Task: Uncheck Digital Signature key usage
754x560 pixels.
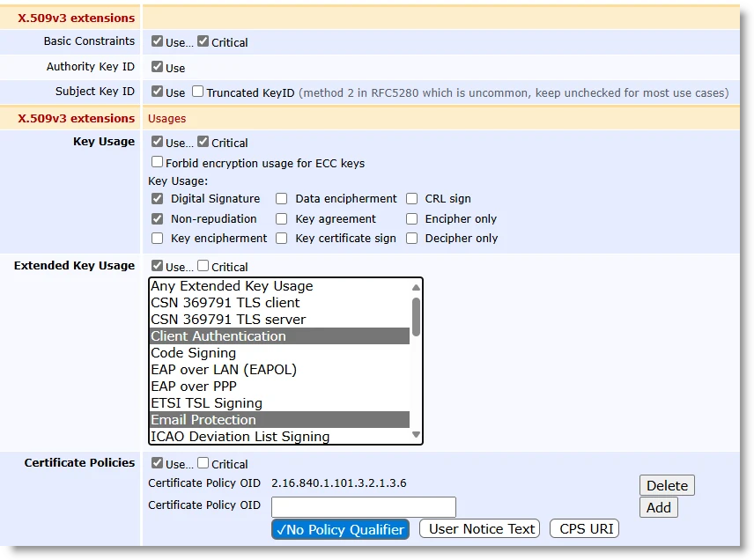Action: [x=157, y=198]
